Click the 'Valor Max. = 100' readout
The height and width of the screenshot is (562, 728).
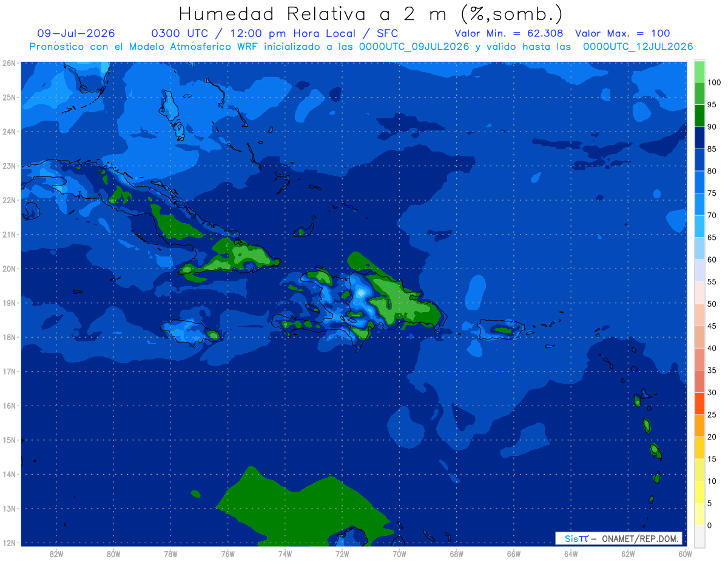(x=622, y=33)
